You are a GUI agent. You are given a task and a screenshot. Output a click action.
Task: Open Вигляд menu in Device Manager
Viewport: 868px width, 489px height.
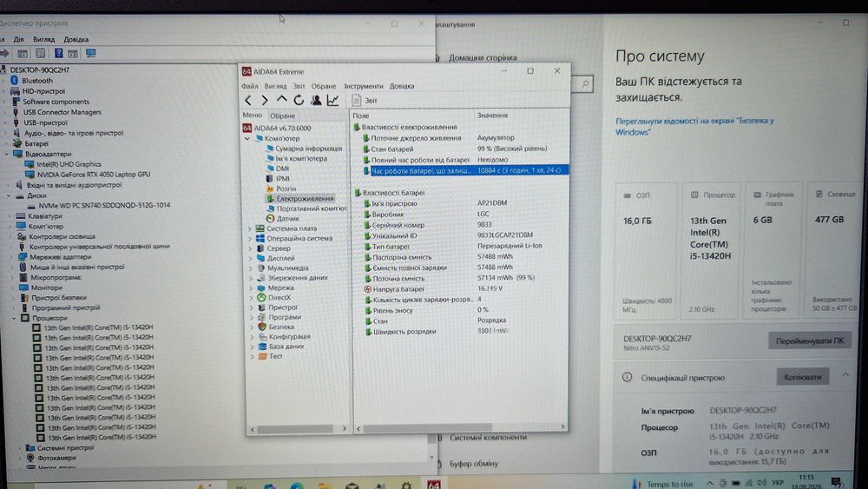(x=43, y=39)
